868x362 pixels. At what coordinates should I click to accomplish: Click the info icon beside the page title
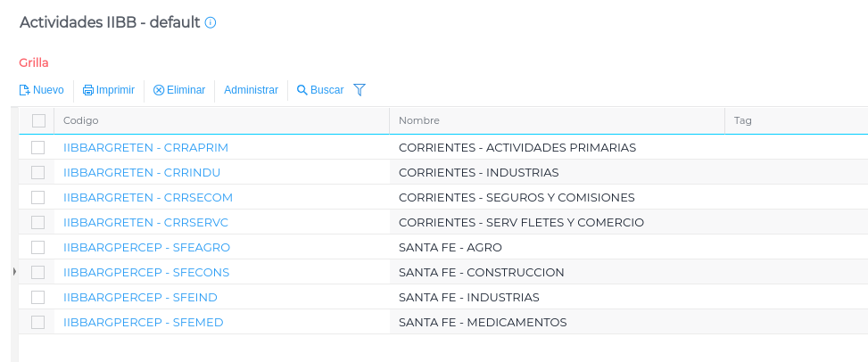[x=211, y=23]
